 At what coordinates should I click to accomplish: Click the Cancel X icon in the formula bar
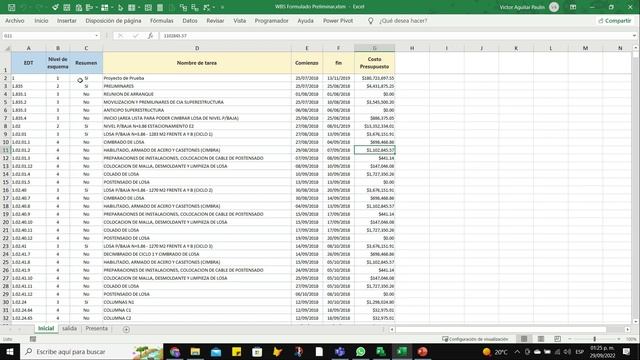(120, 36)
